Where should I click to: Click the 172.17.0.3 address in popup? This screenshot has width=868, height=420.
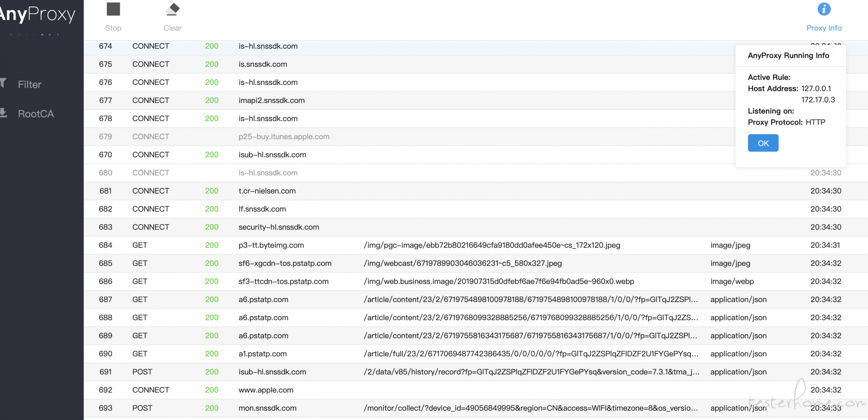[818, 100]
